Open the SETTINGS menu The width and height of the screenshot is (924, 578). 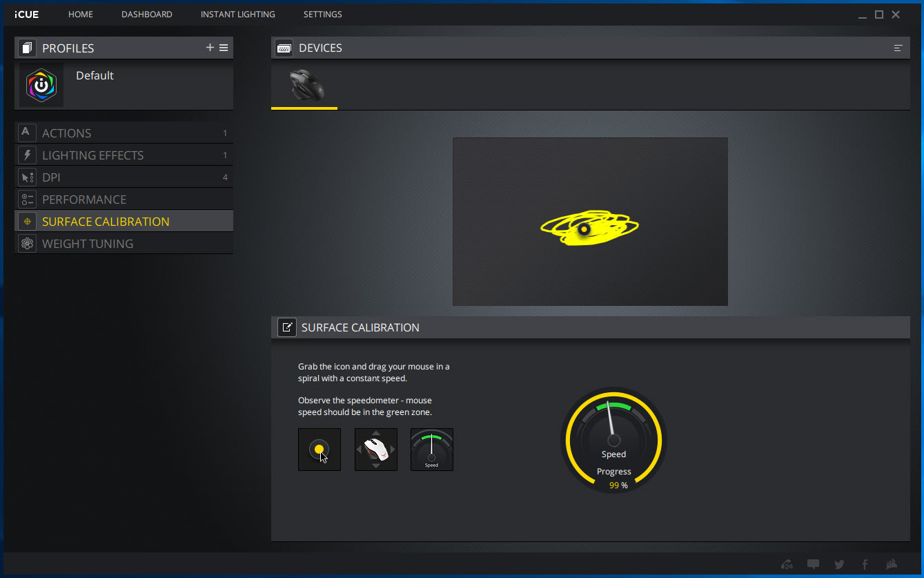click(323, 15)
